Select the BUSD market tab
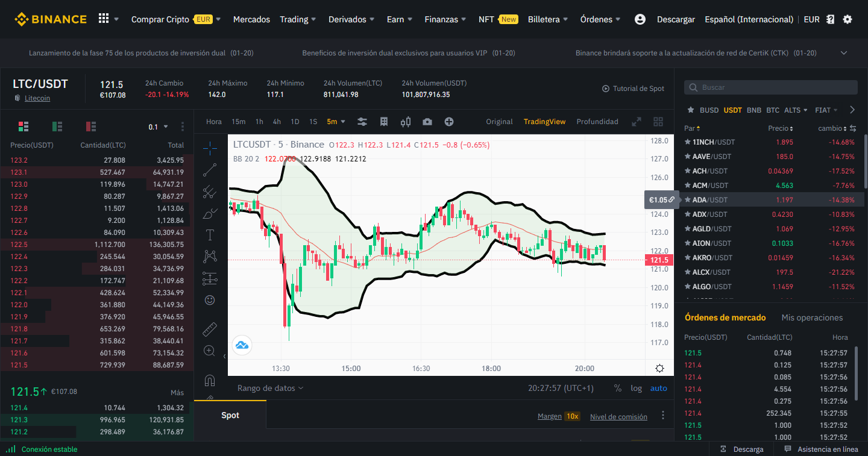The height and width of the screenshot is (456, 868). tap(709, 110)
